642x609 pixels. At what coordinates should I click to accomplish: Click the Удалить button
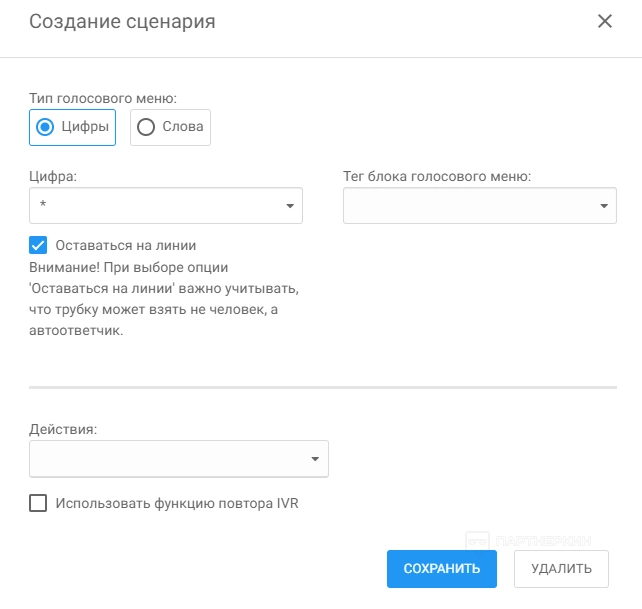(x=561, y=569)
